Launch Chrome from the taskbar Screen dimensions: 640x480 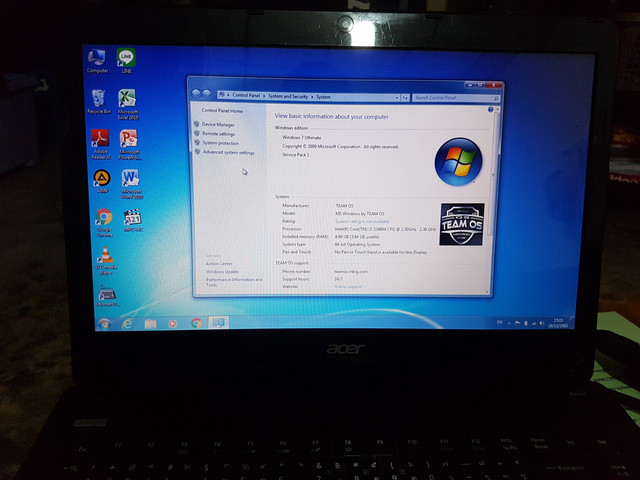coord(196,323)
